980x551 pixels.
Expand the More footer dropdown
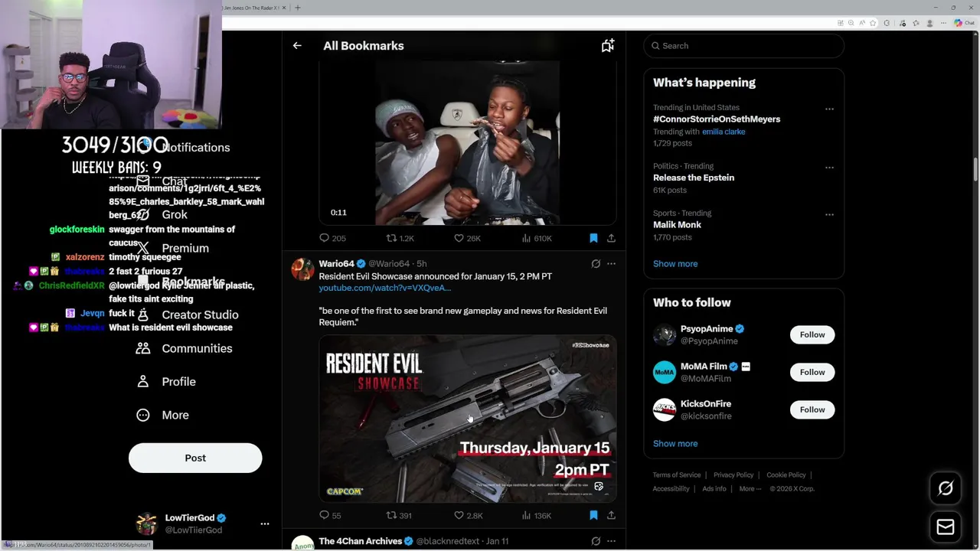[x=750, y=489]
